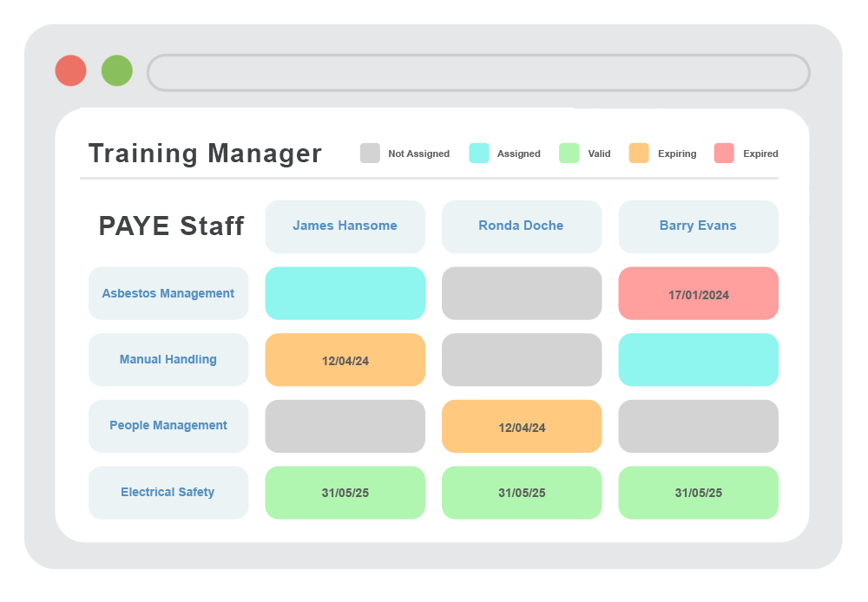Image resolution: width=868 pixels, height=602 pixels.
Task: Expand the Asbestos Management course row
Action: 168,293
